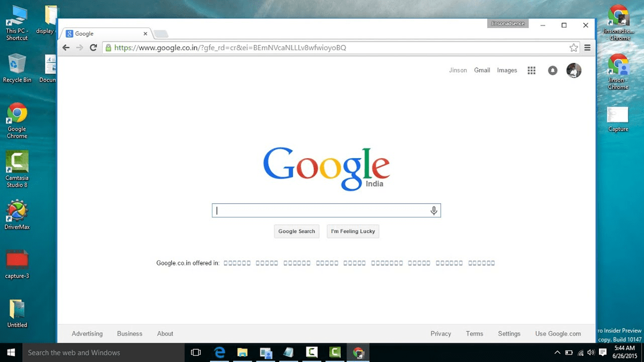Click the Google search box

click(326, 211)
